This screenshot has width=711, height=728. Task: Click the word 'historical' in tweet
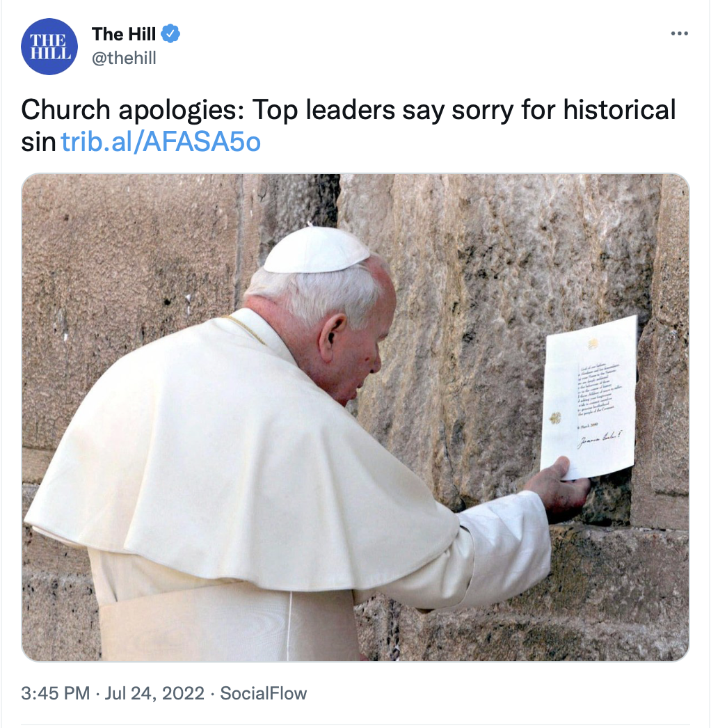pyautogui.click(x=620, y=110)
